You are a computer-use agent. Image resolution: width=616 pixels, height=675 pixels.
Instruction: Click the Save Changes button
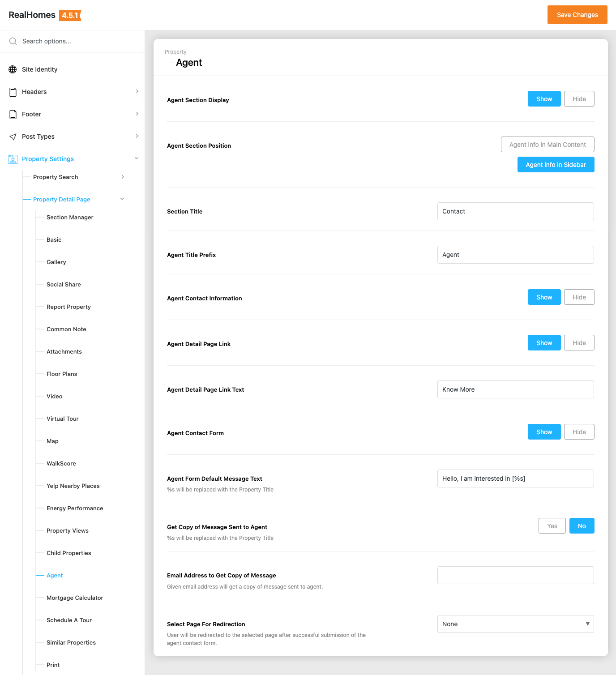click(577, 15)
